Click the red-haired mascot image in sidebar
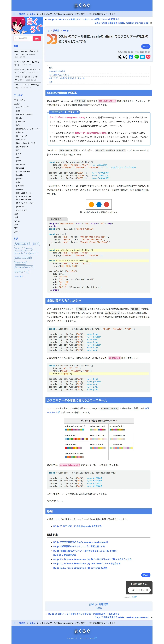 click(x=27, y=26)
